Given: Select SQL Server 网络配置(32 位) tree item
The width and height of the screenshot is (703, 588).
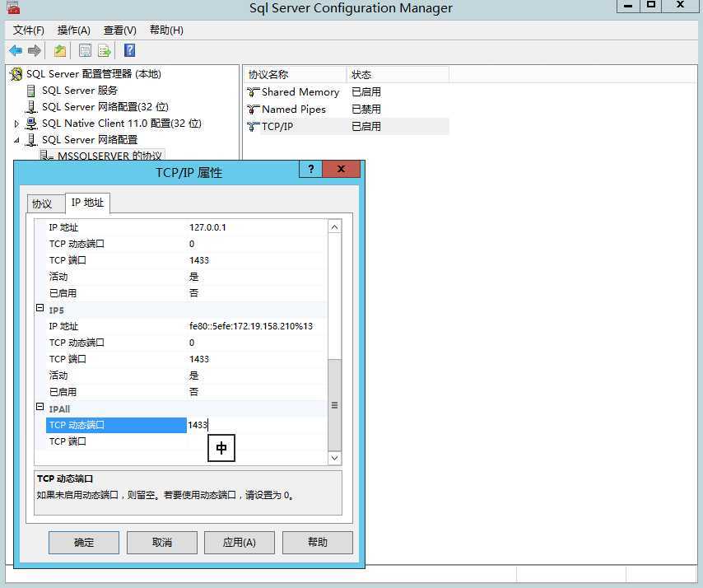Looking at the screenshot, I should pos(105,107).
